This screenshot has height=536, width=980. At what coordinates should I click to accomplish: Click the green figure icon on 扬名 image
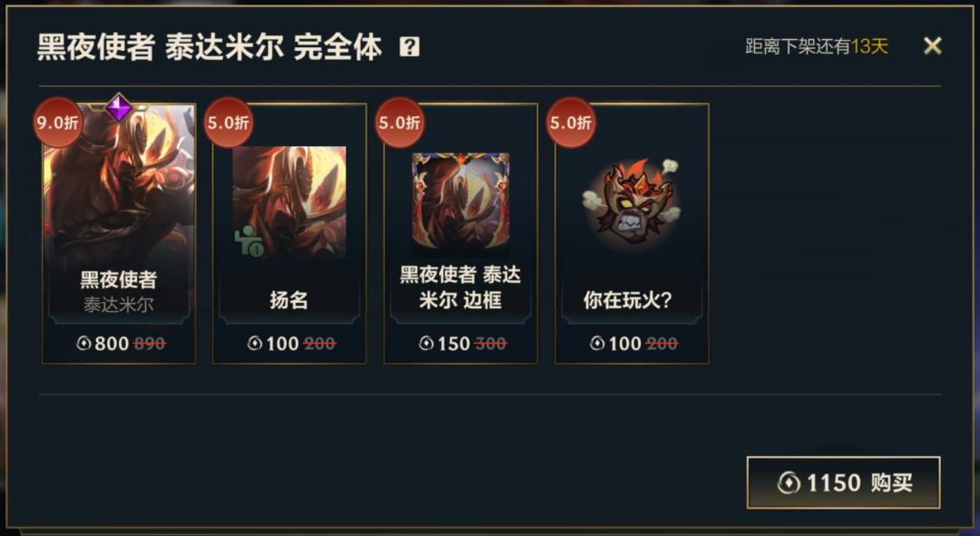tap(249, 241)
